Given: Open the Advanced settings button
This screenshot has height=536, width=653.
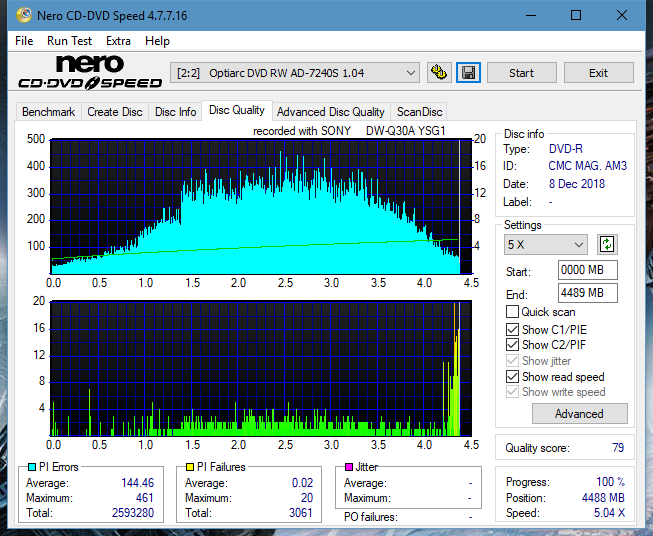Looking at the screenshot, I should (579, 414).
